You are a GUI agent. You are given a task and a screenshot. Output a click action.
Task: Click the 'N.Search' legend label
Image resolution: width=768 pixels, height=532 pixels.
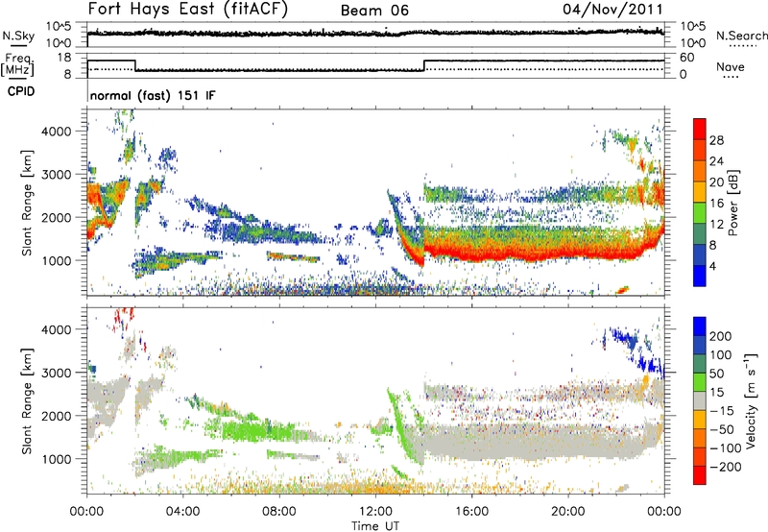tap(741, 36)
